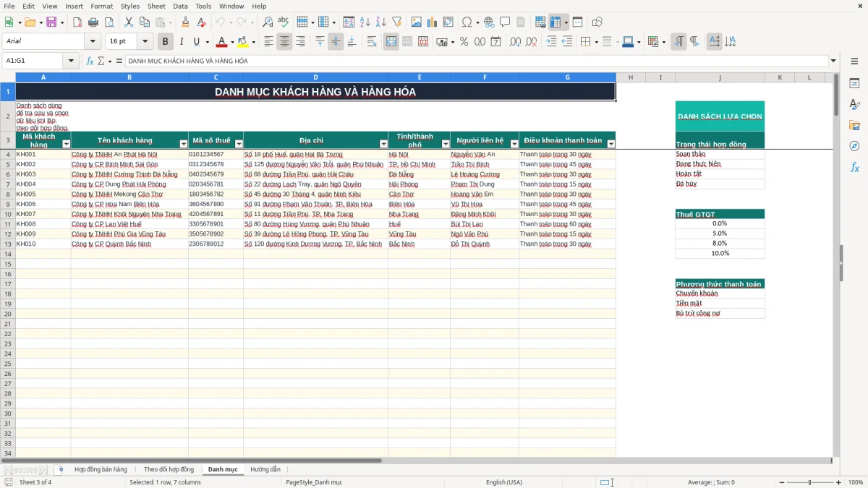Click Sort Ascending icon

[365, 22]
